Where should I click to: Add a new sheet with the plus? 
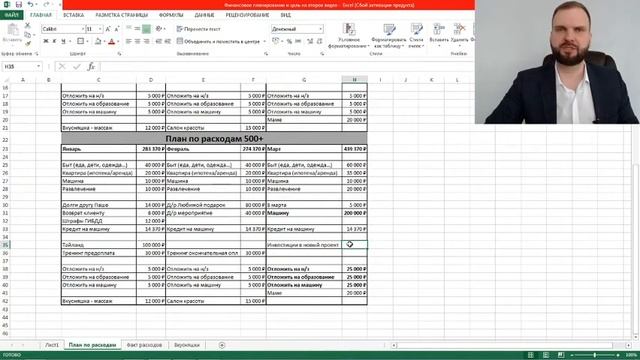(x=222, y=345)
